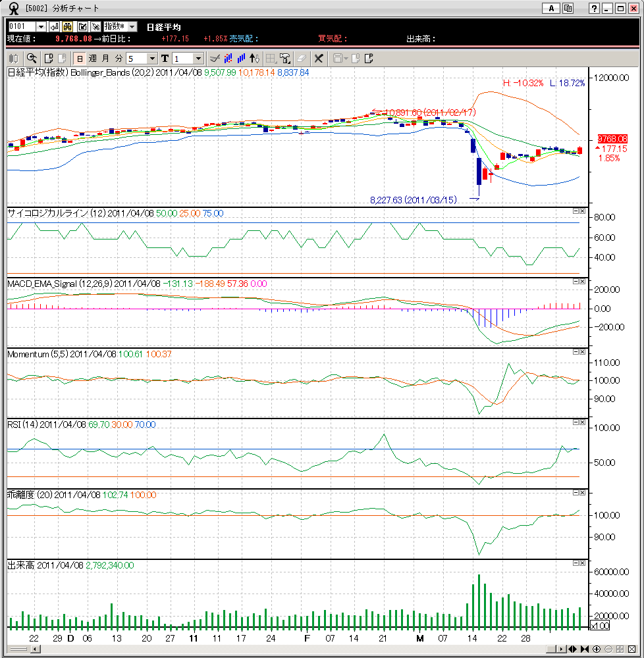This screenshot has height=658, width=644.
Task: Click the X delete icon in toolbar
Action: [x=319, y=58]
